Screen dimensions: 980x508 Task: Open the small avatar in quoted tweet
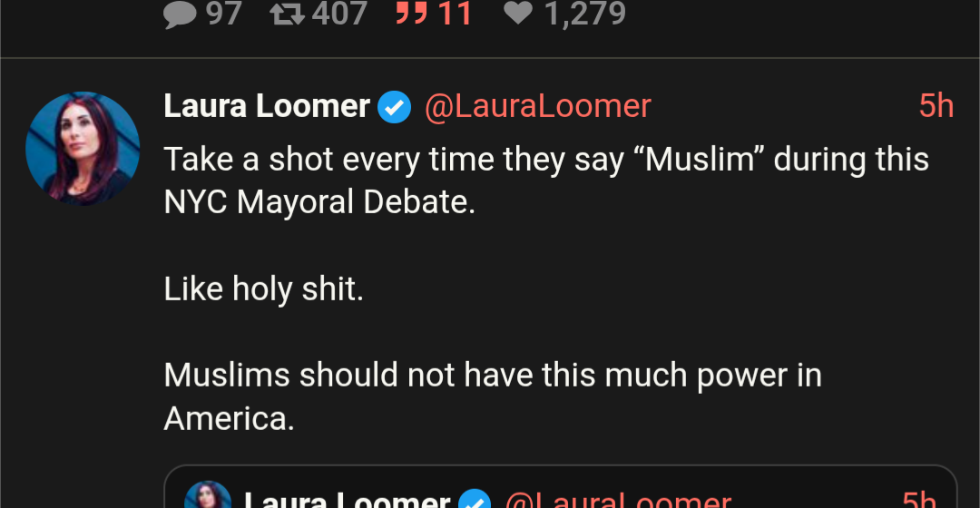click(208, 494)
